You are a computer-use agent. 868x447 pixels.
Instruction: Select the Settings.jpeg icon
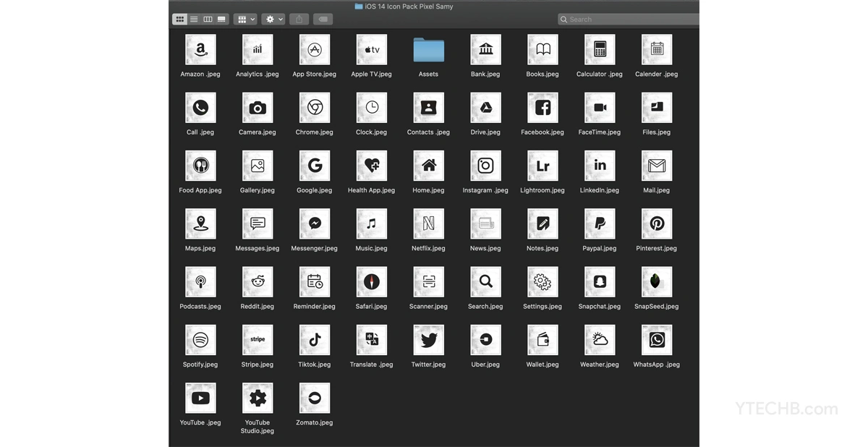(542, 282)
